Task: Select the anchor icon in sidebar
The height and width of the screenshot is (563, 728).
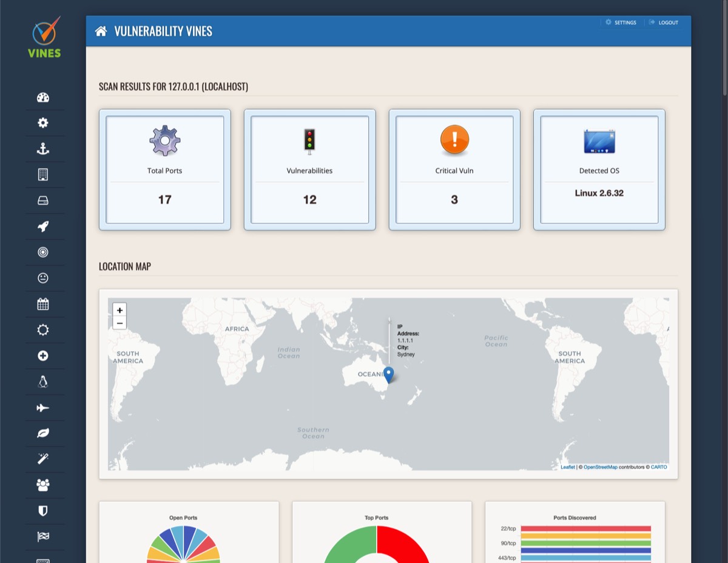Action: (x=42, y=149)
